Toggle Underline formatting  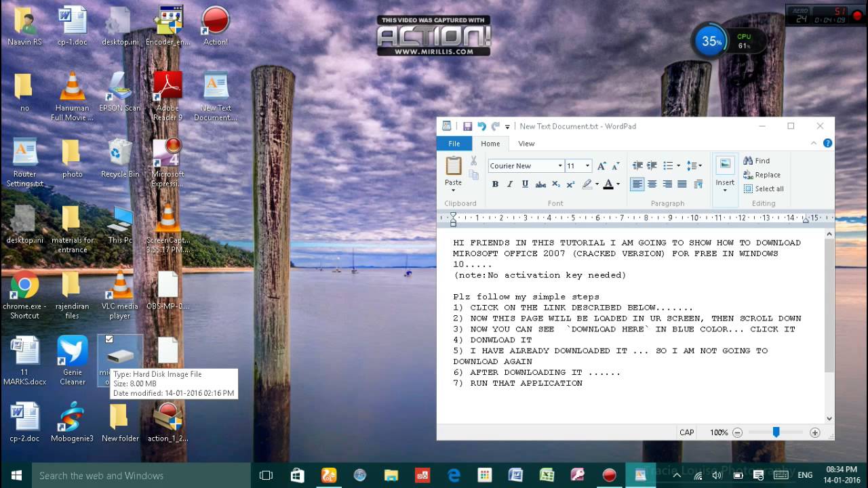tap(525, 184)
